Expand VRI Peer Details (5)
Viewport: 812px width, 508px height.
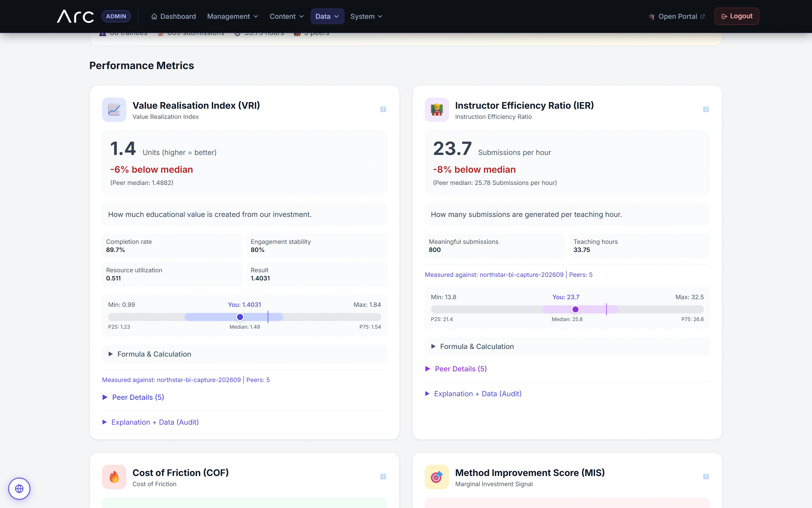(133, 397)
